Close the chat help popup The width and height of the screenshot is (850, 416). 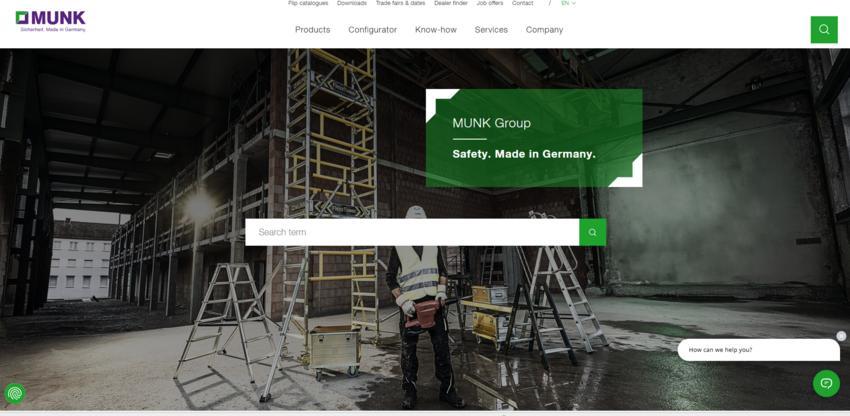click(841, 336)
